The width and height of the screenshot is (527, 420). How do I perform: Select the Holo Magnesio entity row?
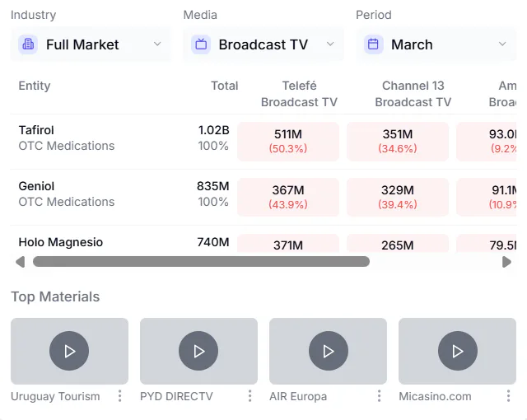[263, 240]
